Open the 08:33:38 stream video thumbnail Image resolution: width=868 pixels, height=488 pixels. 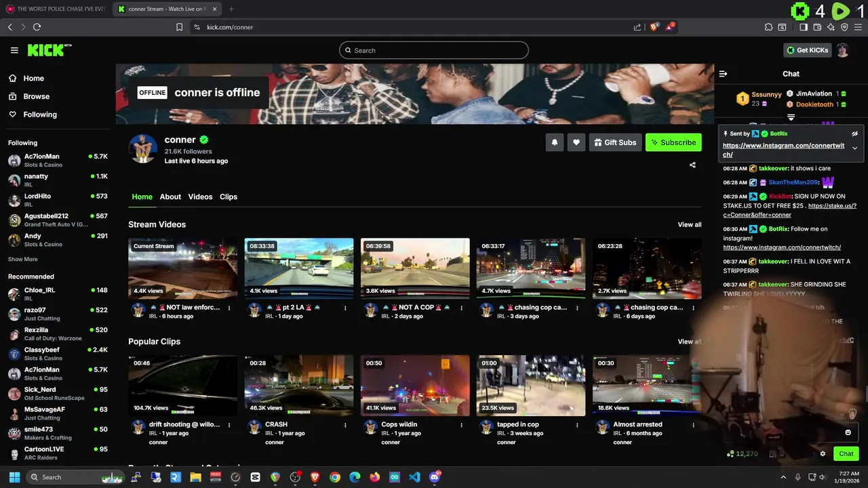(x=299, y=268)
